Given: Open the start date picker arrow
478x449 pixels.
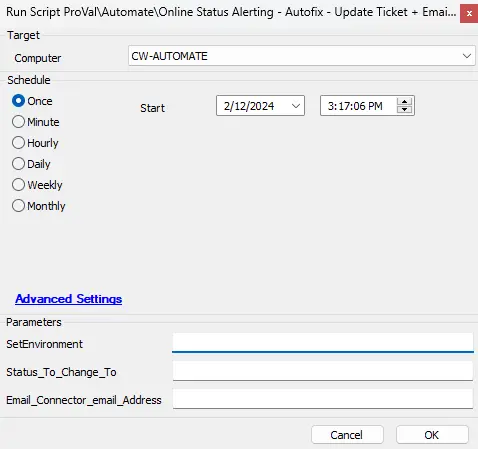Looking at the screenshot, I should tap(295, 106).
